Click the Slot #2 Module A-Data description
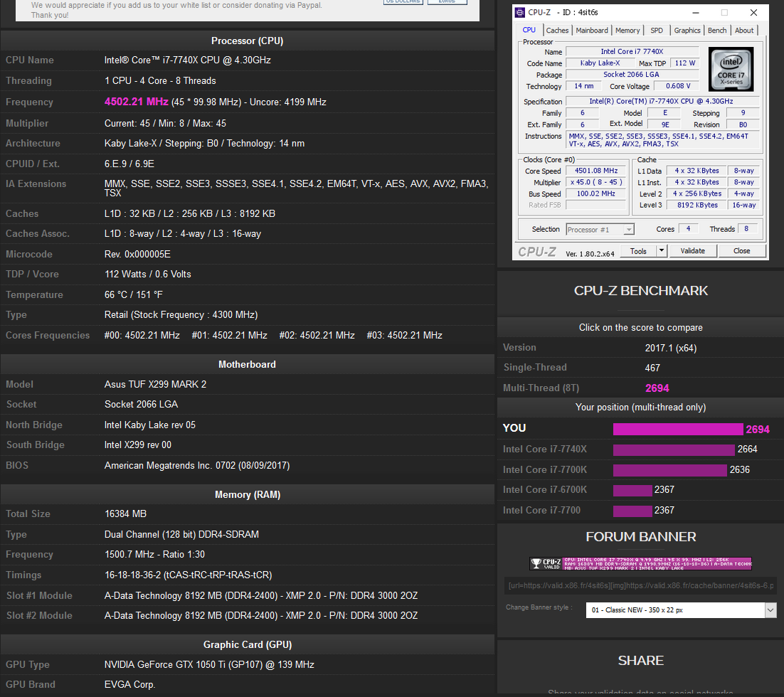 coord(261,615)
